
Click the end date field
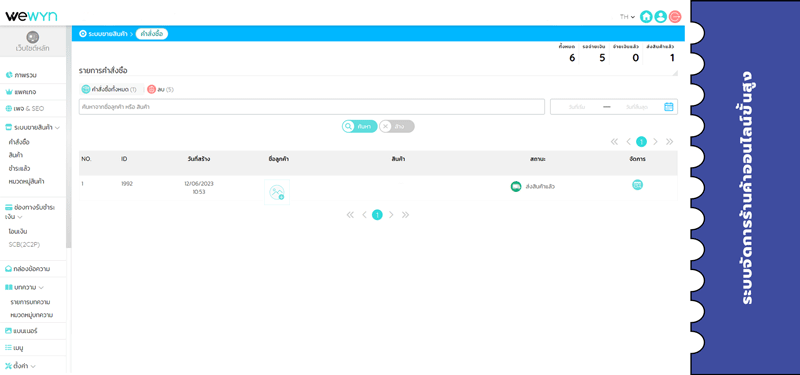pos(636,107)
